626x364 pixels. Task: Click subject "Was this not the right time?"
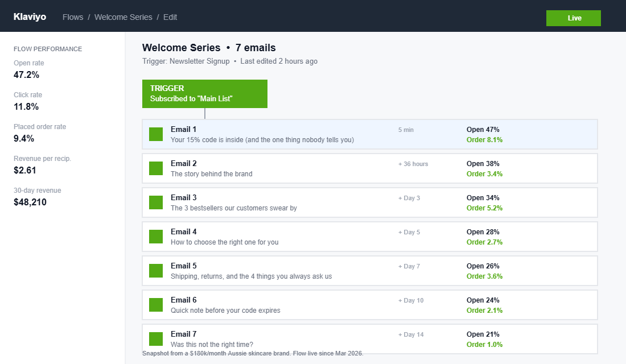coord(212,345)
